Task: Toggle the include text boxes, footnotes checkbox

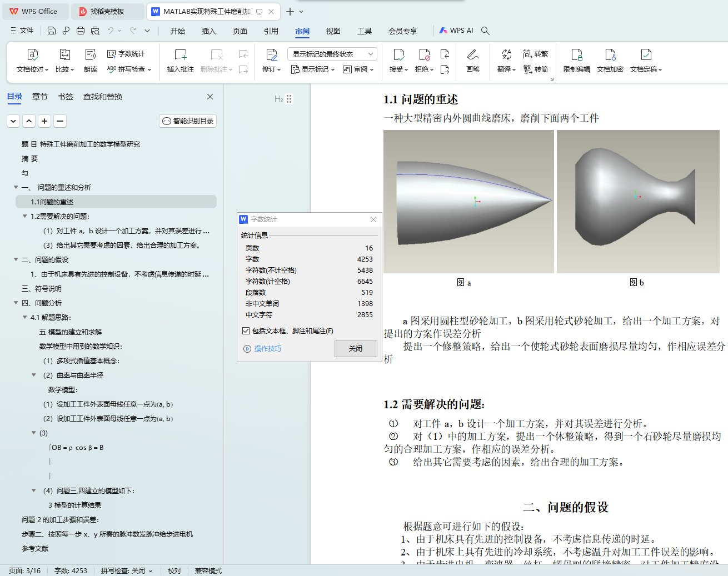Action: tap(246, 331)
